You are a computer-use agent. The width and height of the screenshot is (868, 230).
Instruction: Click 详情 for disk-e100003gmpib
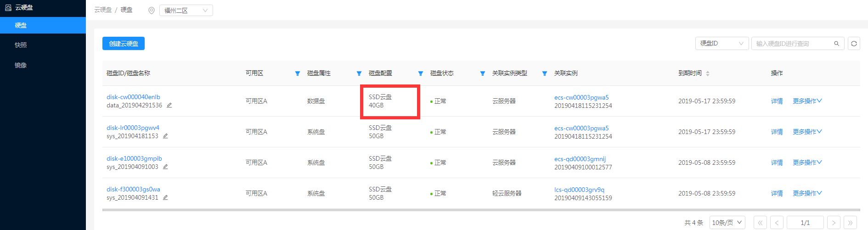point(777,163)
